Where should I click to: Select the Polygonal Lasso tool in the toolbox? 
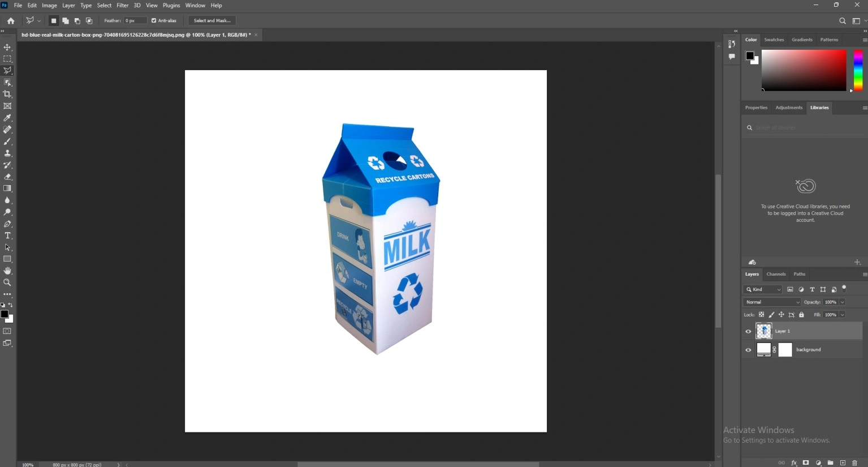[x=7, y=71]
